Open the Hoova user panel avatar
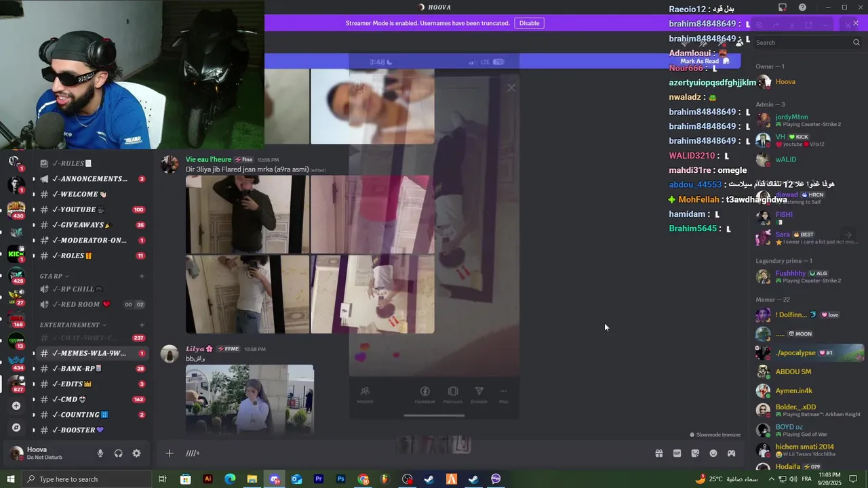The width and height of the screenshot is (868, 488). tap(16, 453)
